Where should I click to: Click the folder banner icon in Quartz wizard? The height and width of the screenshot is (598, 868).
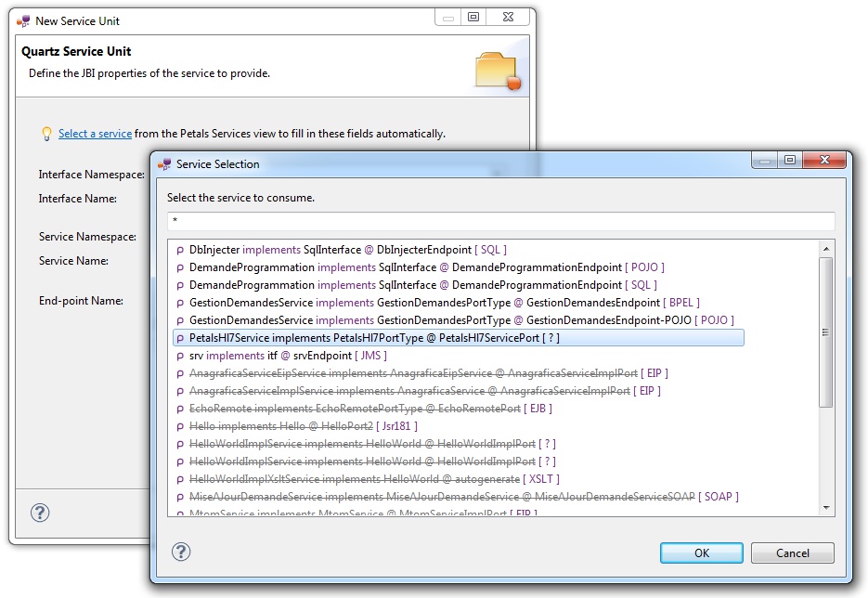497,71
